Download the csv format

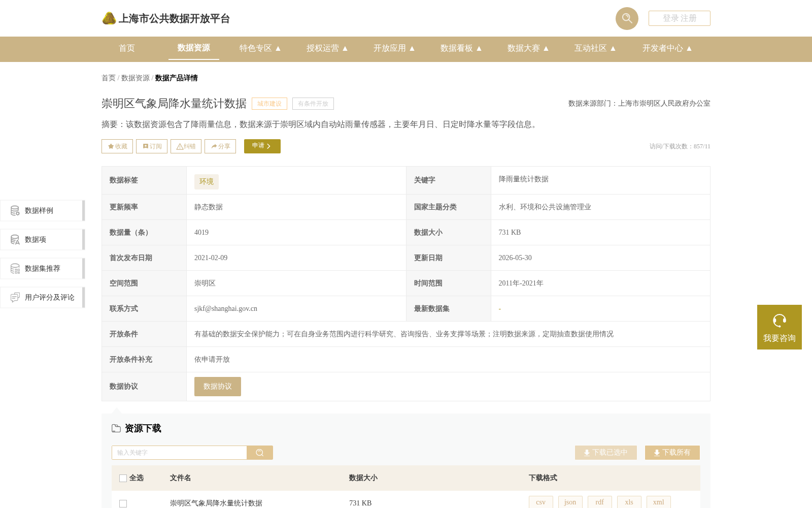tap(541, 502)
